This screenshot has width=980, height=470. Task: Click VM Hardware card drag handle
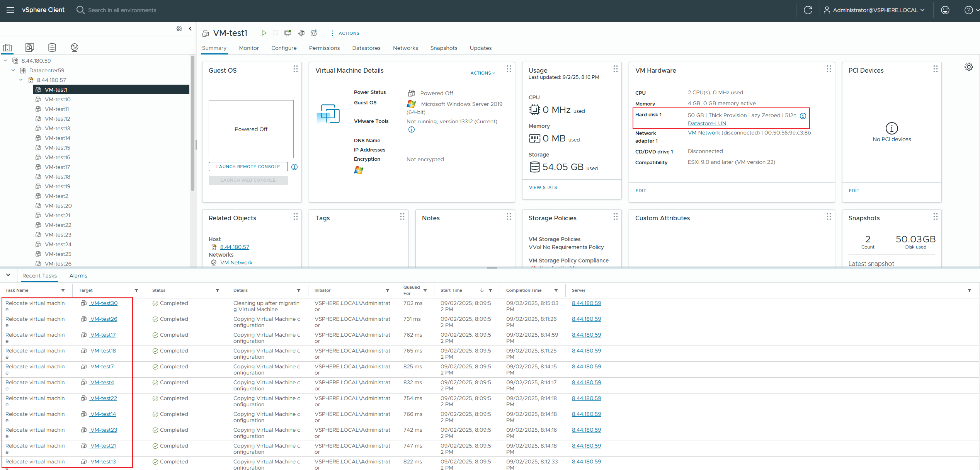pos(829,69)
